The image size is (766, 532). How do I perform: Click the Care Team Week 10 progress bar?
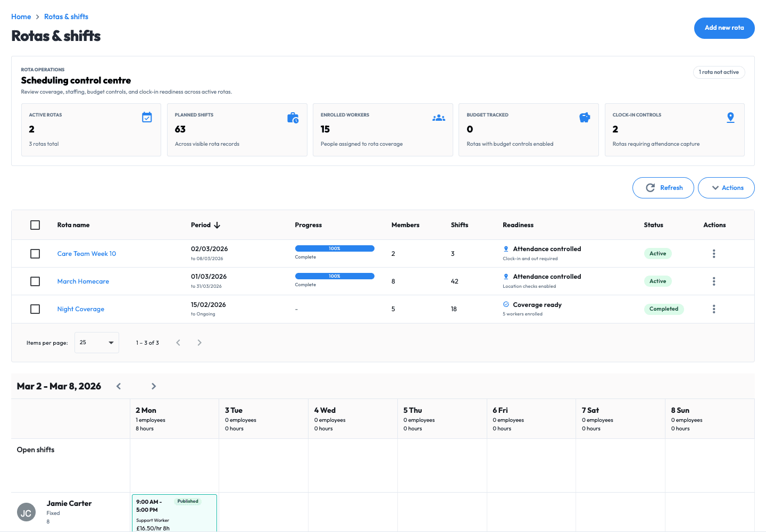pos(335,248)
